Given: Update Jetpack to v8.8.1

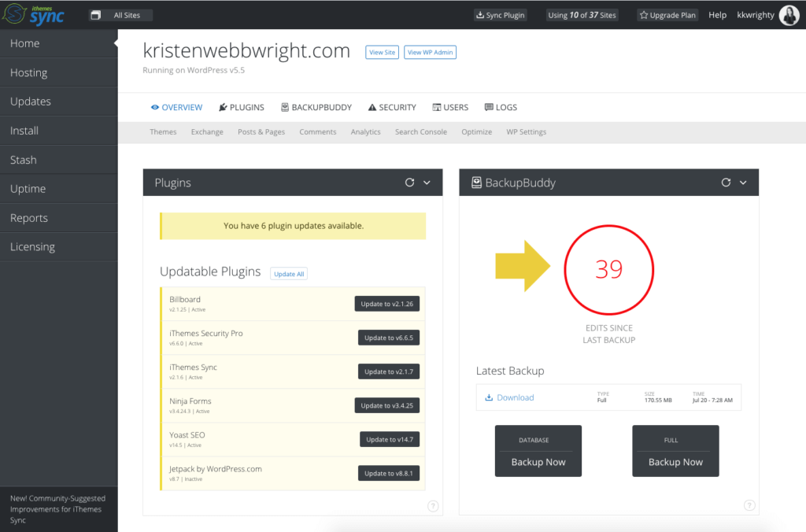Looking at the screenshot, I should 389,474.
